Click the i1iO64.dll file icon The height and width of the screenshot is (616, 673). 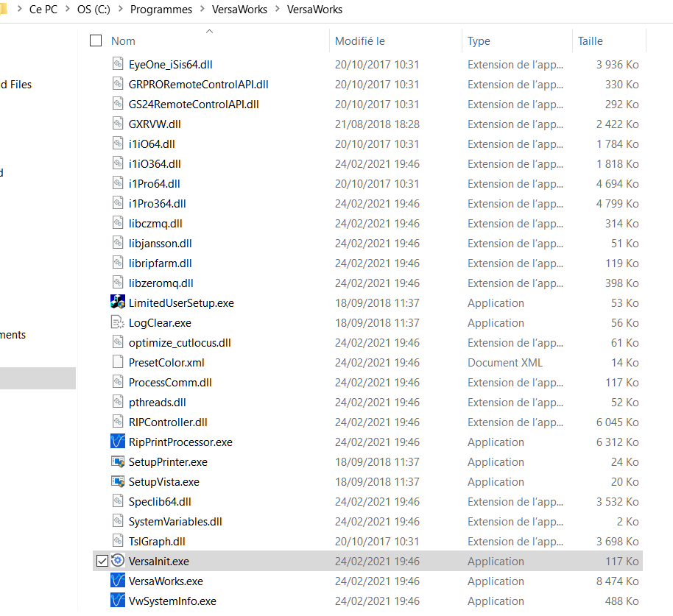[118, 144]
